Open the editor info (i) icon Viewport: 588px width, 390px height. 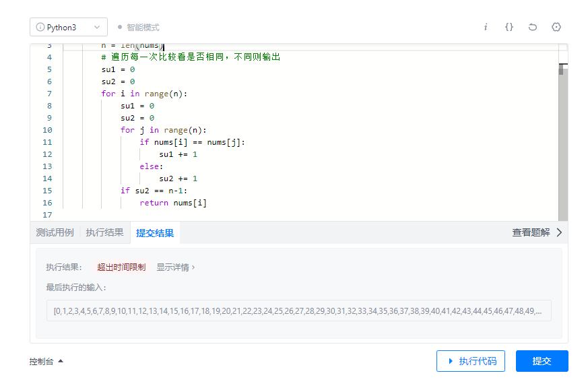(x=486, y=27)
